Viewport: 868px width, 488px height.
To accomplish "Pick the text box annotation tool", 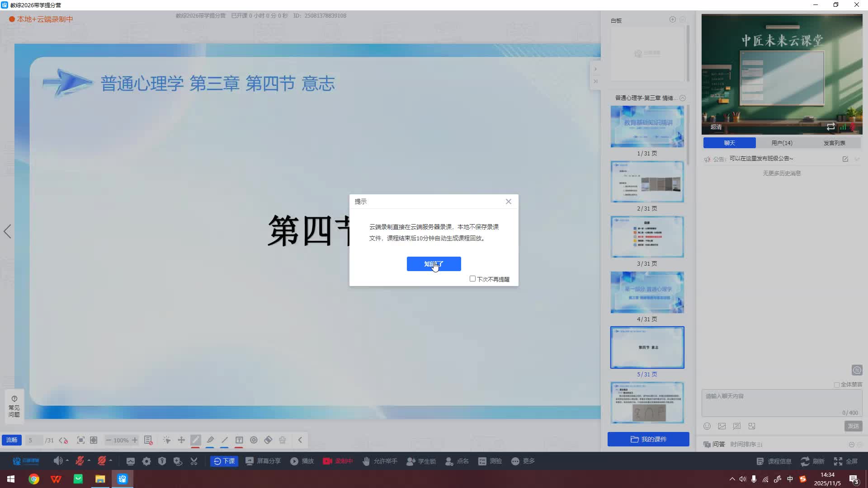I will pos(240,440).
